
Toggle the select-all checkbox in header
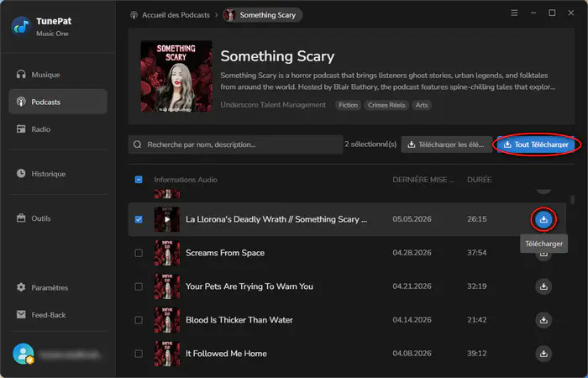pyautogui.click(x=139, y=180)
